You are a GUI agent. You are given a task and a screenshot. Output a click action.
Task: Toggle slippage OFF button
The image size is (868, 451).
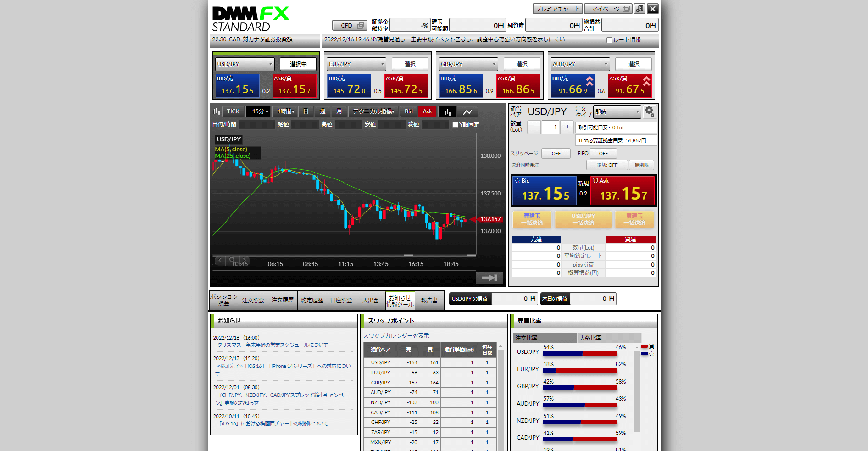pyautogui.click(x=556, y=153)
